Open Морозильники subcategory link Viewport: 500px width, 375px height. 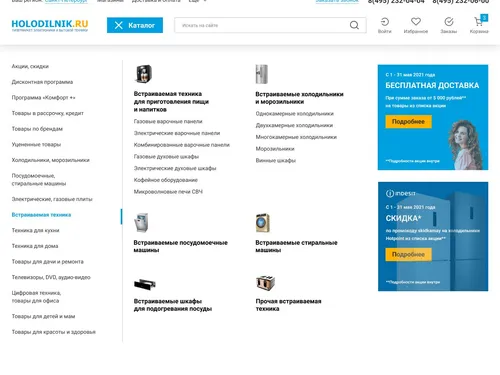click(275, 149)
